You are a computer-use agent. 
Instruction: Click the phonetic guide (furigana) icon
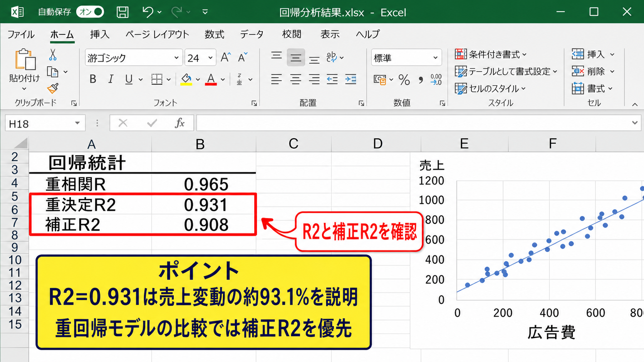click(x=240, y=79)
